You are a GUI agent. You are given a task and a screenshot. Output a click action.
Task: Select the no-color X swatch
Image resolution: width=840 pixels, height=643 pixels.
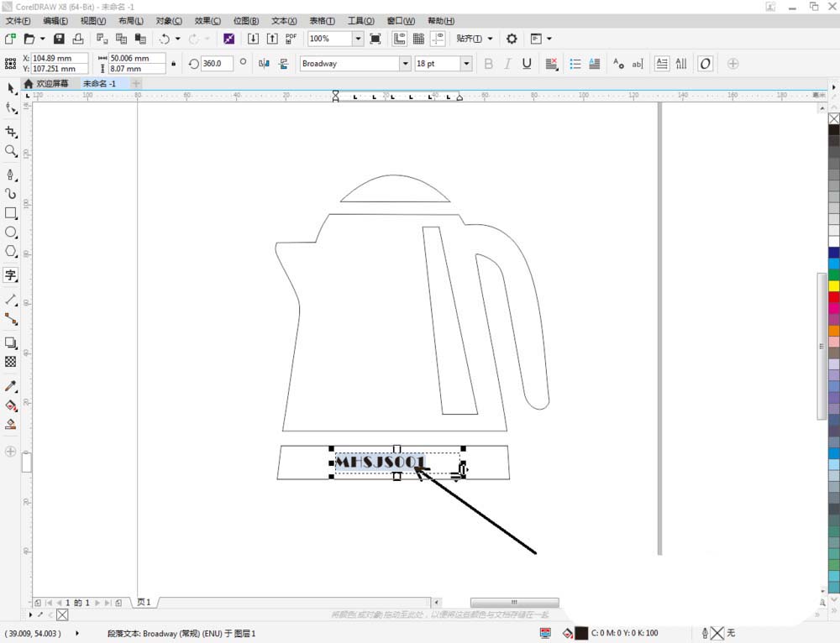pyautogui.click(x=834, y=118)
